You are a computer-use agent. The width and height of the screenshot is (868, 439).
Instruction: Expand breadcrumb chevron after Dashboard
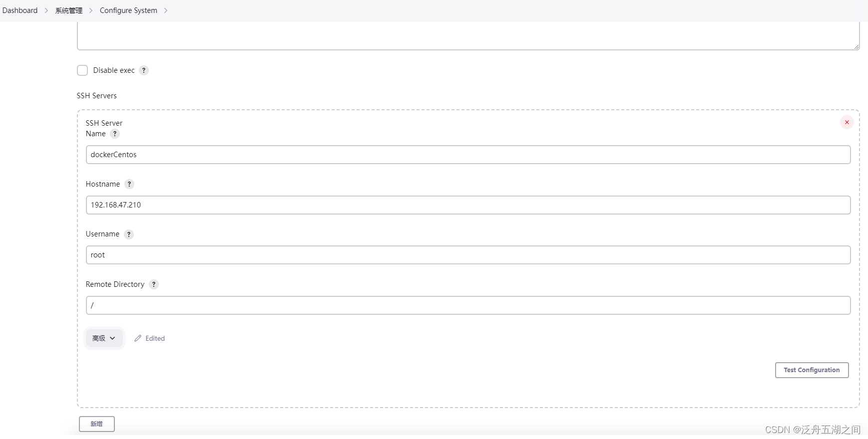click(46, 10)
